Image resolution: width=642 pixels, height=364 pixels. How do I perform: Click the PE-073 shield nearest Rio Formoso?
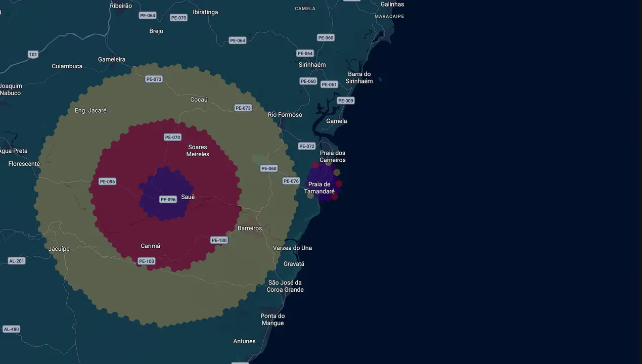tap(243, 108)
